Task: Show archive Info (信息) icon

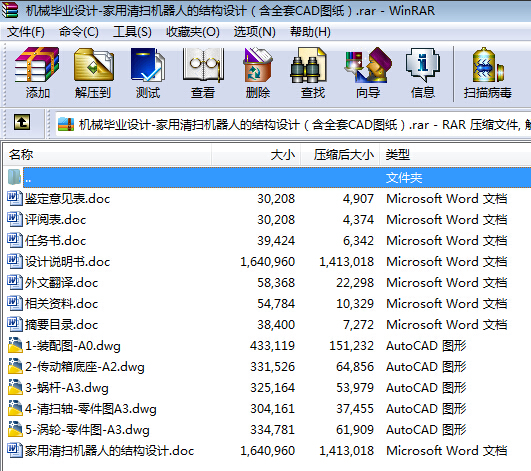Action: click(423, 64)
